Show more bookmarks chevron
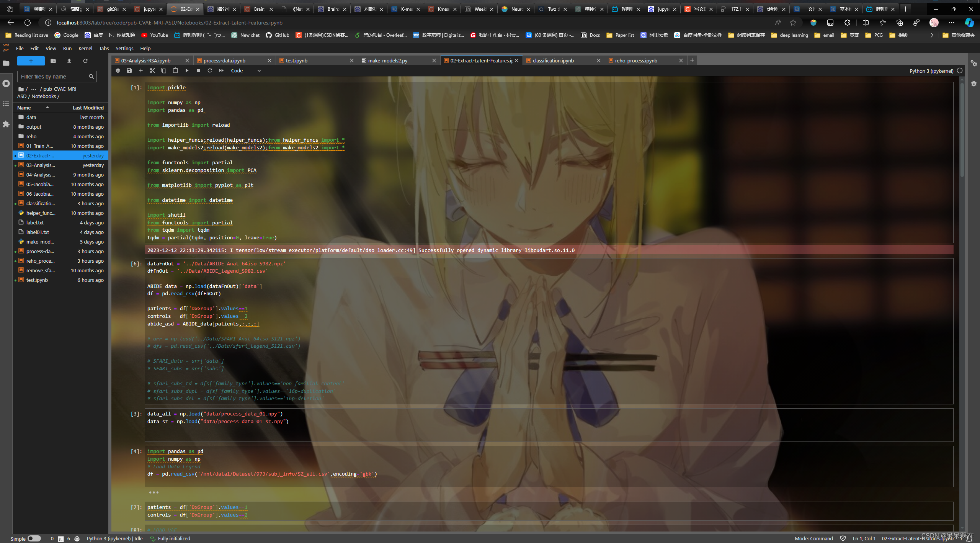The image size is (980, 543). (x=932, y=35)
